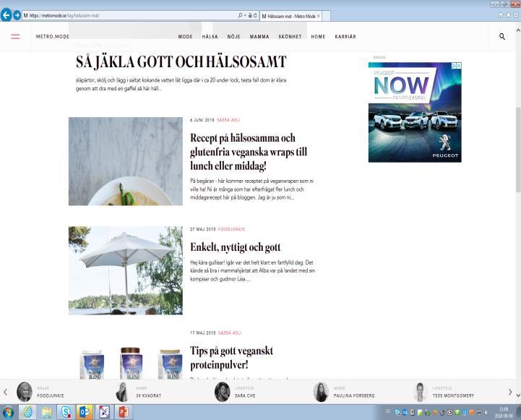Show more bloggers with the right chevron
The height and width of the screenshot is (420, 521).
510,392
